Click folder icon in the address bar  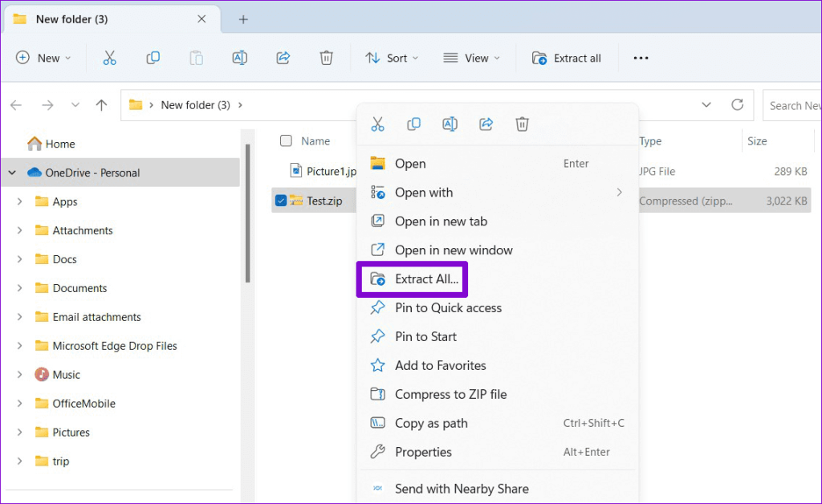click(136, 105)
